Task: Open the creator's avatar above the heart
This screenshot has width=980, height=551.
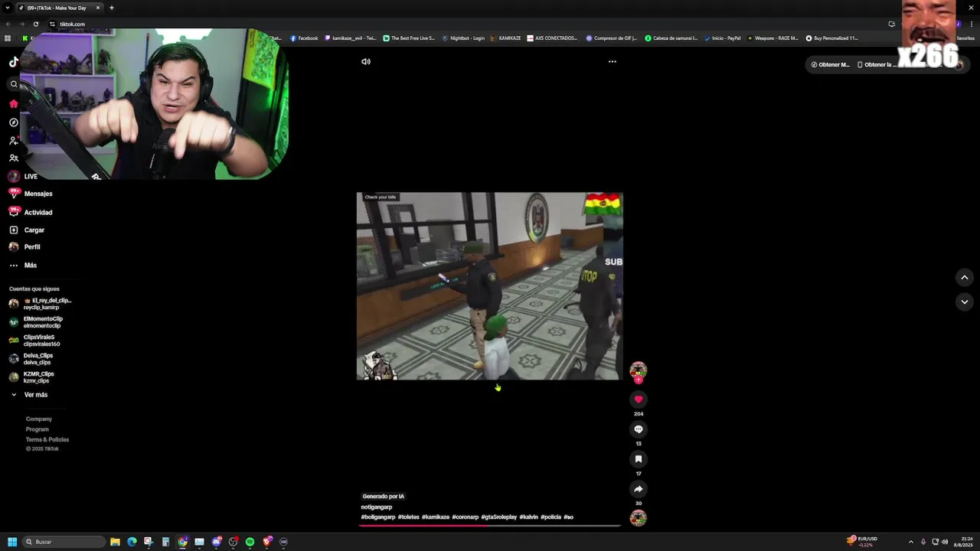Action: tap(639, 370)
